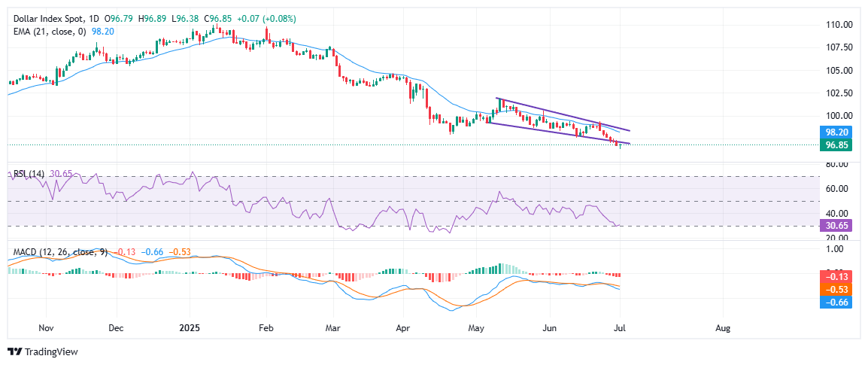Click the TradingView logo icon
The height and width of the screenshot is (365, 868).
click(x=14, y=351)
